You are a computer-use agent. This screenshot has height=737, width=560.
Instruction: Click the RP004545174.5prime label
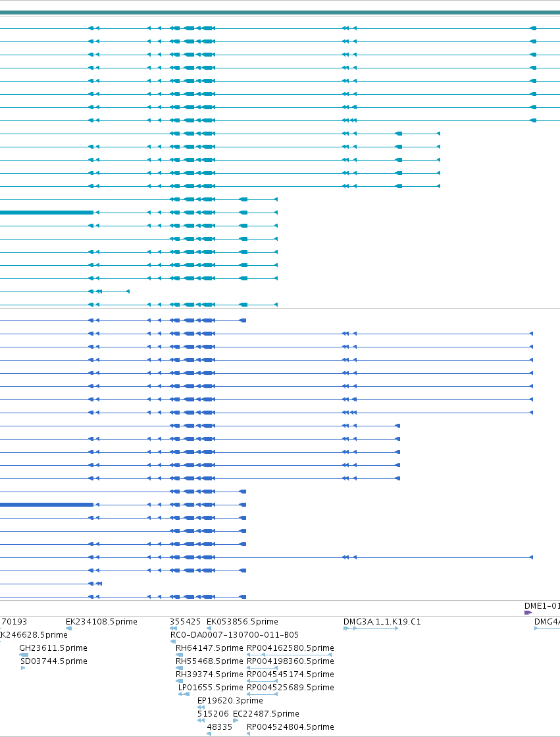tap(290, 674)
